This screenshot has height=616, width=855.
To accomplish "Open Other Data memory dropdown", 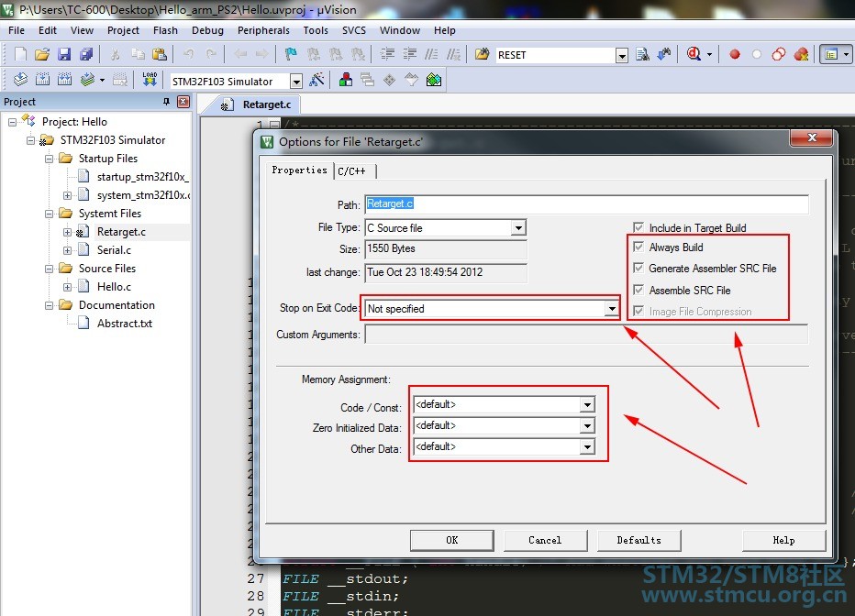I will coord(587,447).
